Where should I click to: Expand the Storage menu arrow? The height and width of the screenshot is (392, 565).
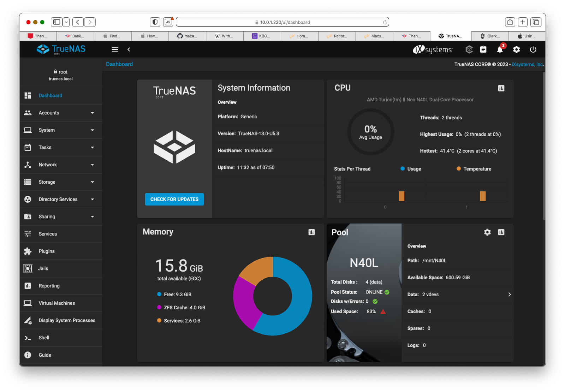(x=93, y=182)
